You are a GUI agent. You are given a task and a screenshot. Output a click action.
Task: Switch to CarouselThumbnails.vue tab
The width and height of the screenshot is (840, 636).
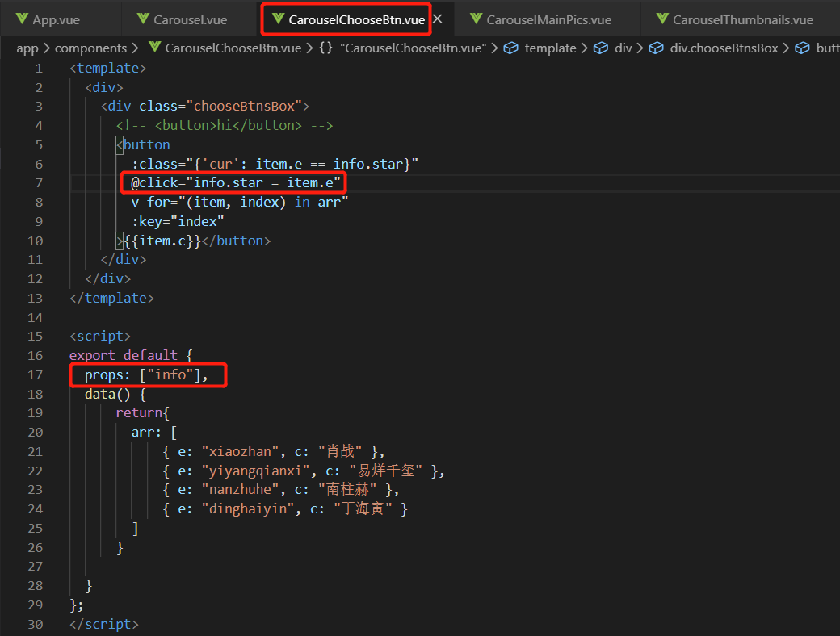742,20
